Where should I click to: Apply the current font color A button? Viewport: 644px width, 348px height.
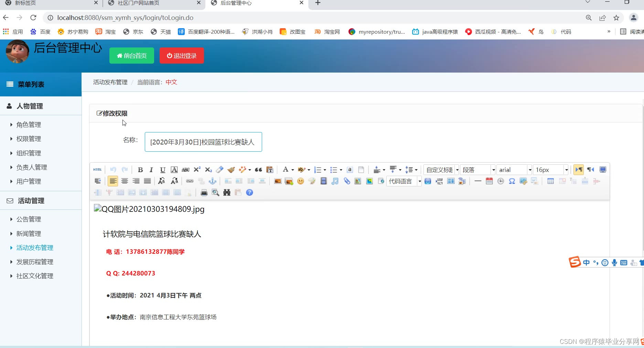(285, 170)
